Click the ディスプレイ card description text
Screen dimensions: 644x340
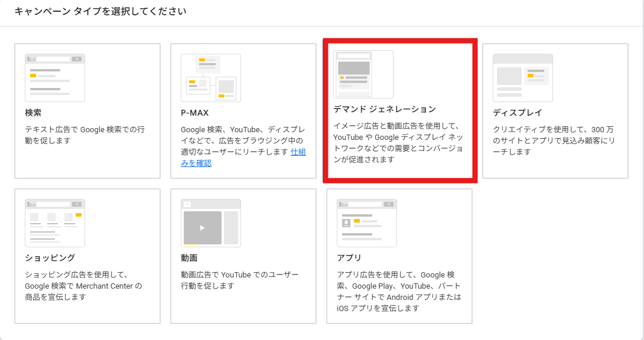554,140
